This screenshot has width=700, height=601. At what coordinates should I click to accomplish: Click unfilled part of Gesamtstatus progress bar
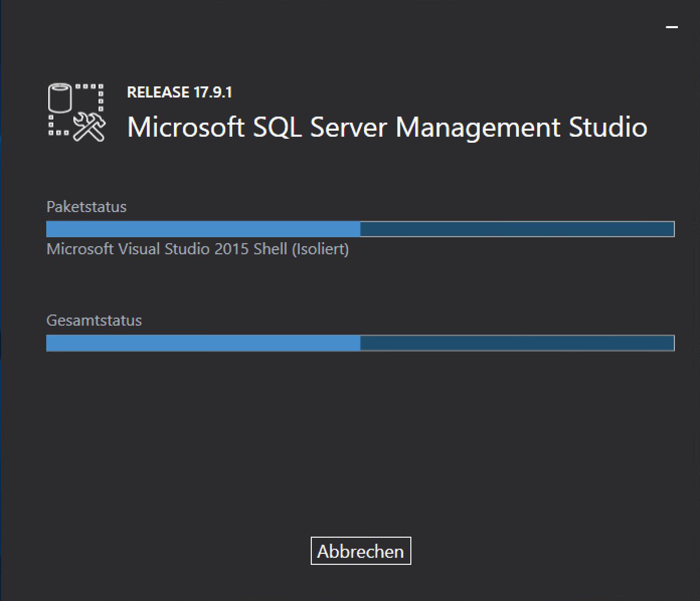(517, 343)
